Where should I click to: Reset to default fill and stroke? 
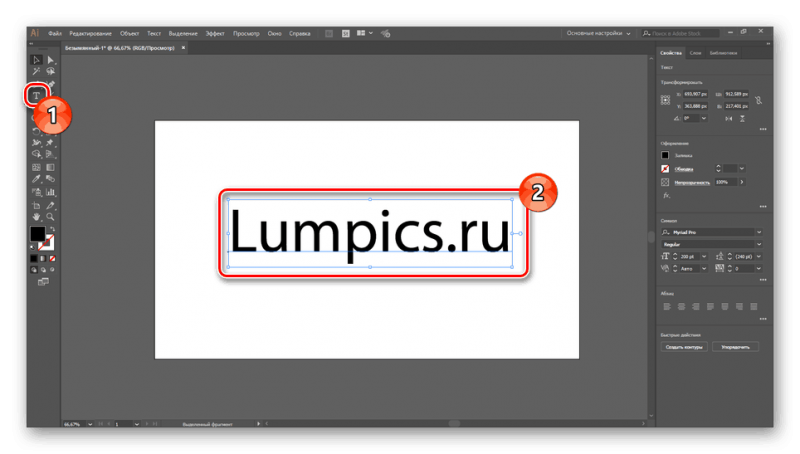(33, 247)
